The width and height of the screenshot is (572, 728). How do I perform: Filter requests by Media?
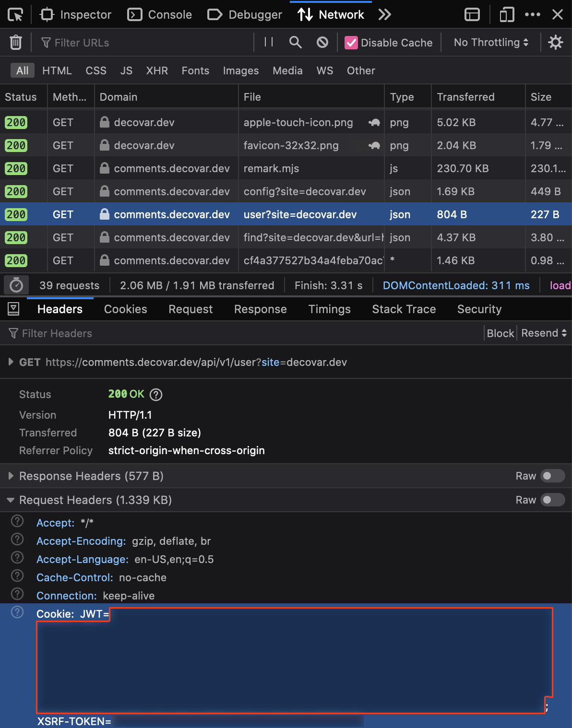(x=287, y=70)
